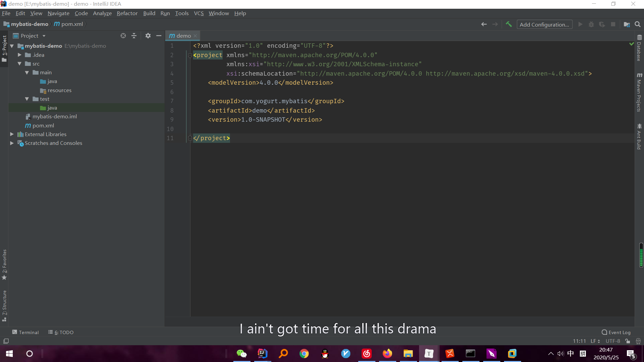Build project with hammer icon
The height and width of the screenshot is (362, 644).
[509, 24]
